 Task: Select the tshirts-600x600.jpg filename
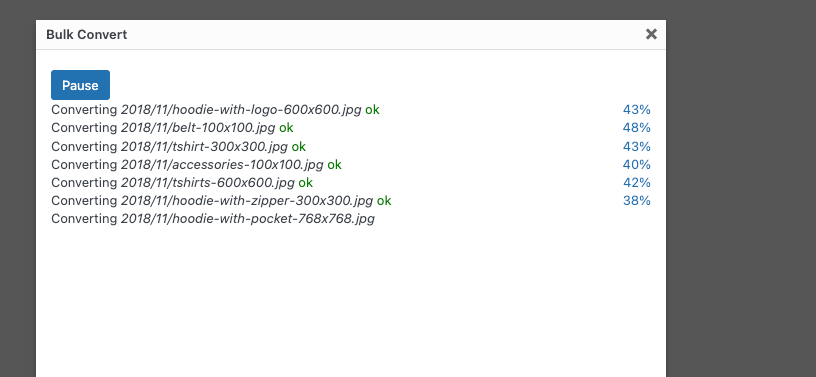[208, 182]
